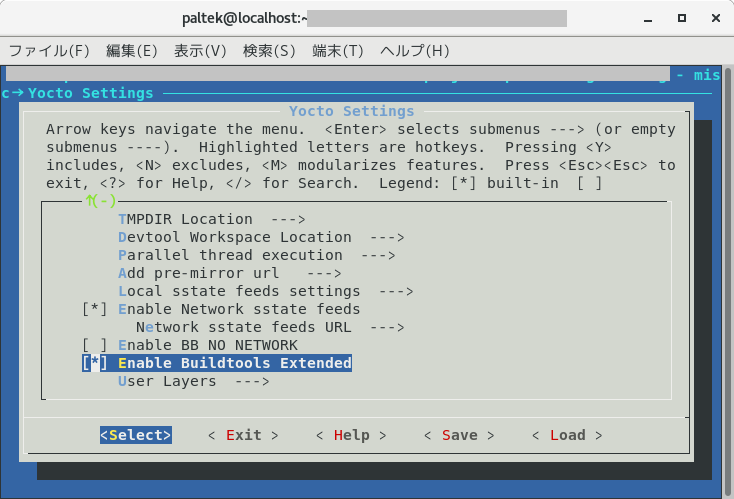
Task: Open User Layers submenu
Action: [x=194, y=382]
